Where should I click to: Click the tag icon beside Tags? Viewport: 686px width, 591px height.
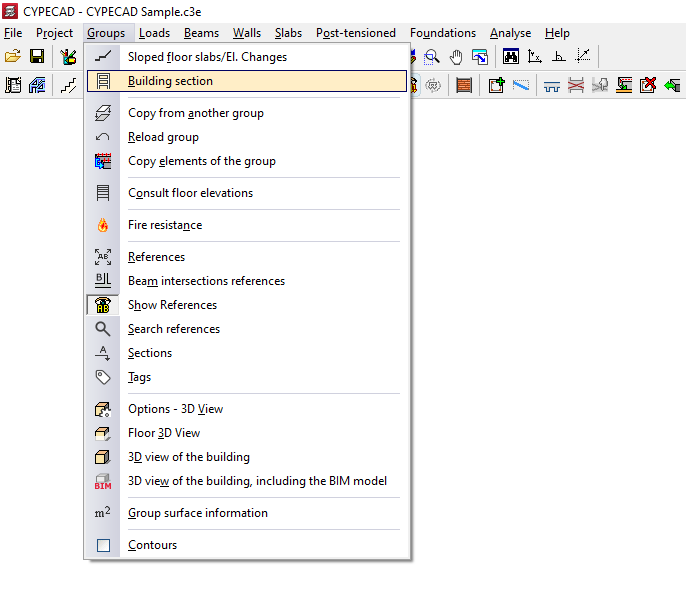coord(103,377)
